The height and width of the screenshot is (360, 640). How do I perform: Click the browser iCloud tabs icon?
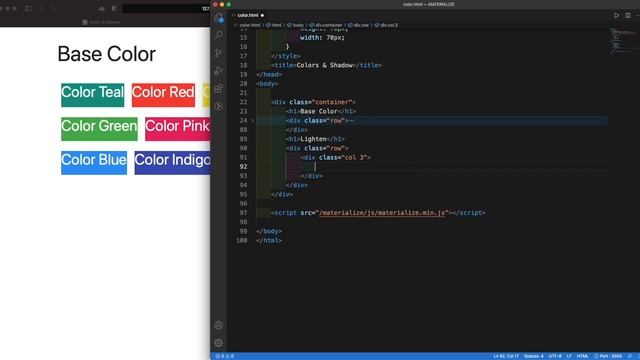click(x=102, y=8)
